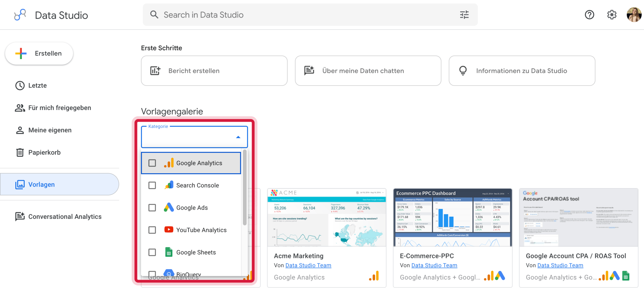Click the people icon for Für mich freigegeben
Screen dimensions: 644x300
pyautogui.click(x=20, y=108)
